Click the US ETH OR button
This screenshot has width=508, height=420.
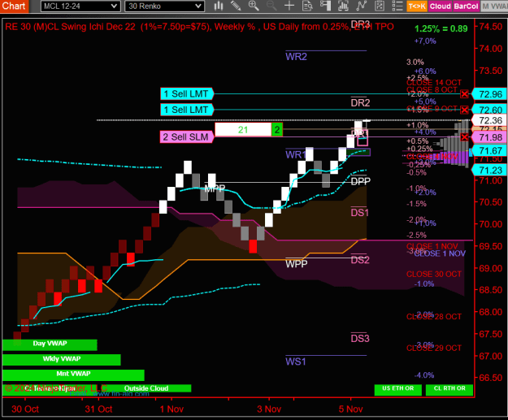pyautogui.click(x=397, y=389)
